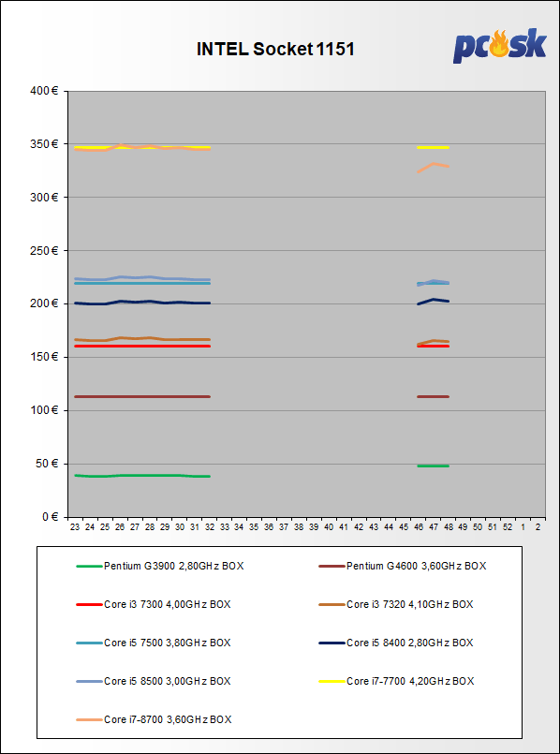Select legend label Pentium G3900 2,80GHz BOX
Image resolution: width=560 pixels, height=754 pixels.
173,566
